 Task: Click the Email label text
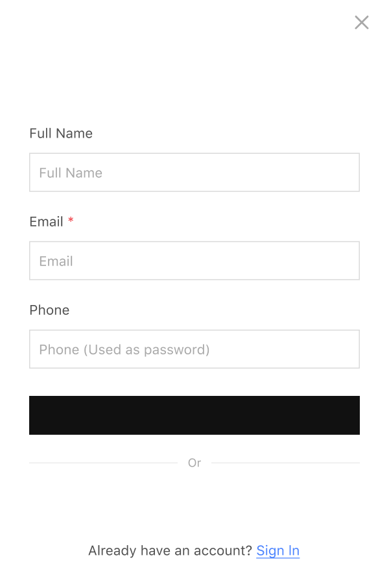46,221
